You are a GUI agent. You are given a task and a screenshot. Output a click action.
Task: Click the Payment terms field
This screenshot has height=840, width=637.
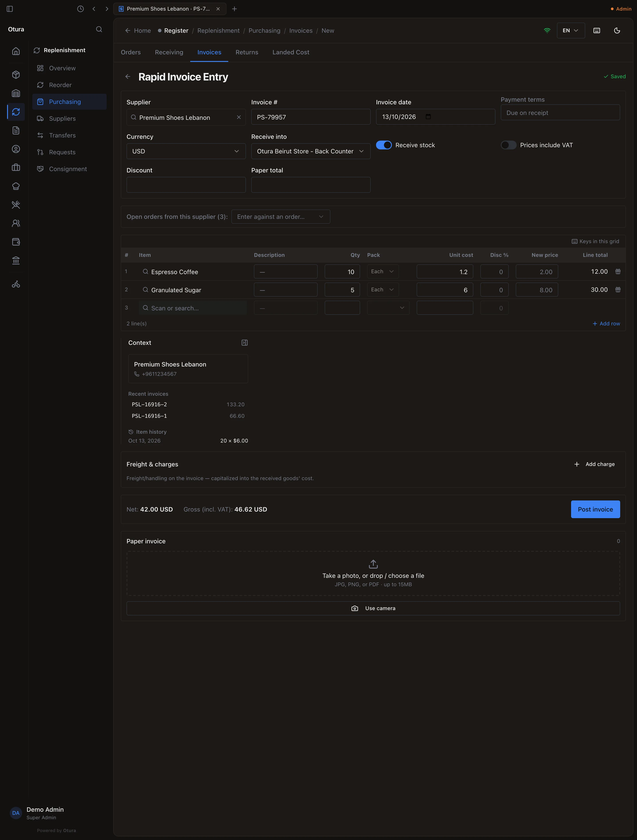(x=560, y=113)
